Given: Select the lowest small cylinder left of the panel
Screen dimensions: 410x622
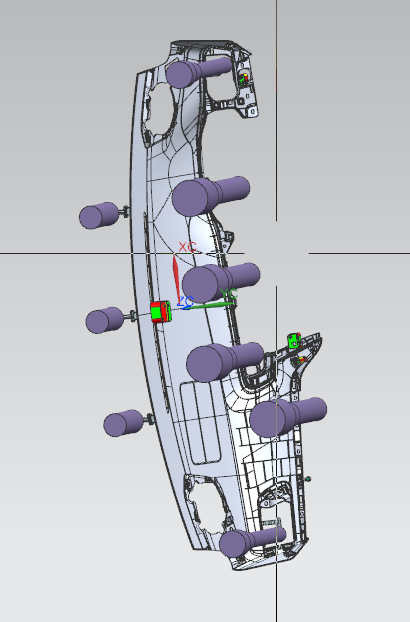Looking at the screenshot, I should tap(123, 423).
